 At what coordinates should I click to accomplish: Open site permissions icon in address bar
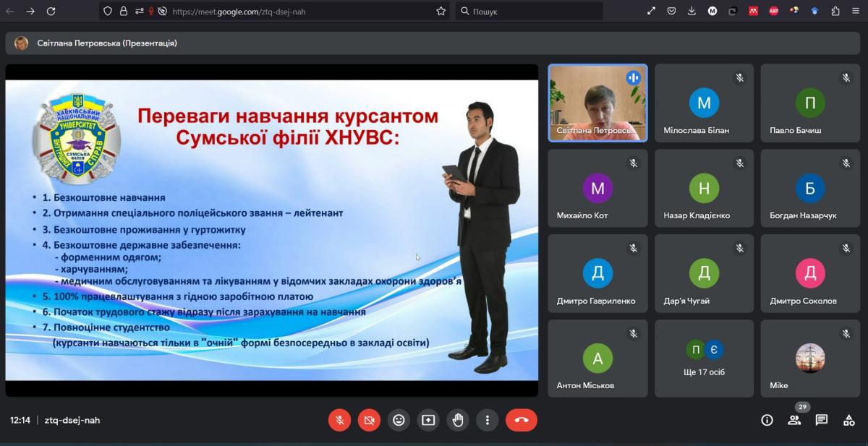(138, 11)
